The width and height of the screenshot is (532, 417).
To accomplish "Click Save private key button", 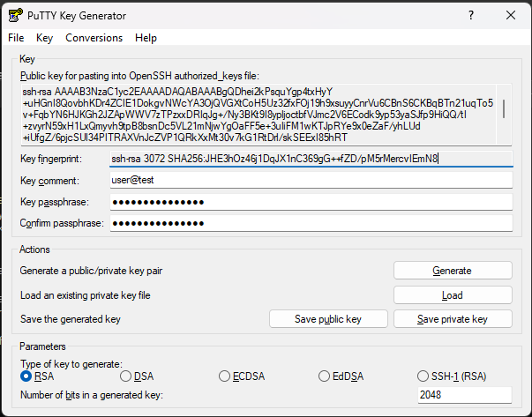I will tap(453, 318).
